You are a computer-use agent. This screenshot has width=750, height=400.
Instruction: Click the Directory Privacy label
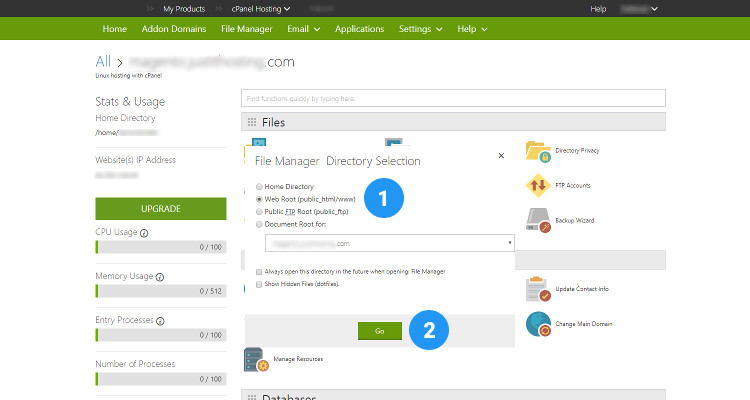click(x=577, y=151)
